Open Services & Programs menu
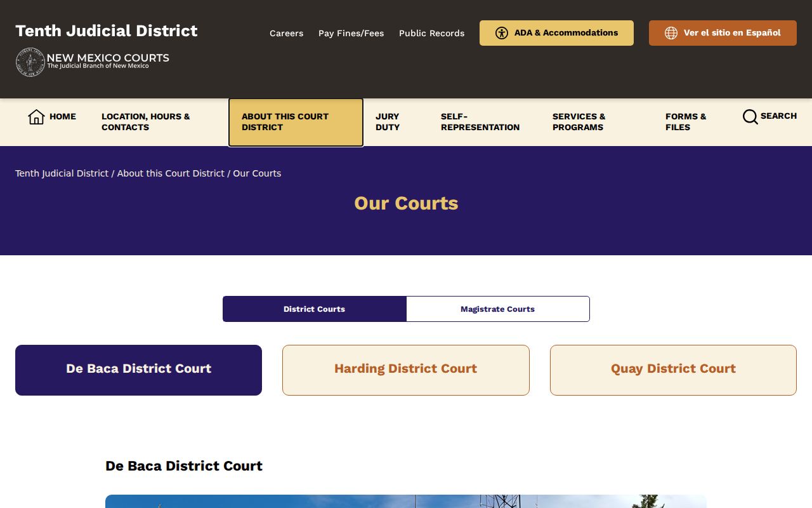Viewport: 812px width, 508px height. pos(579,122)
